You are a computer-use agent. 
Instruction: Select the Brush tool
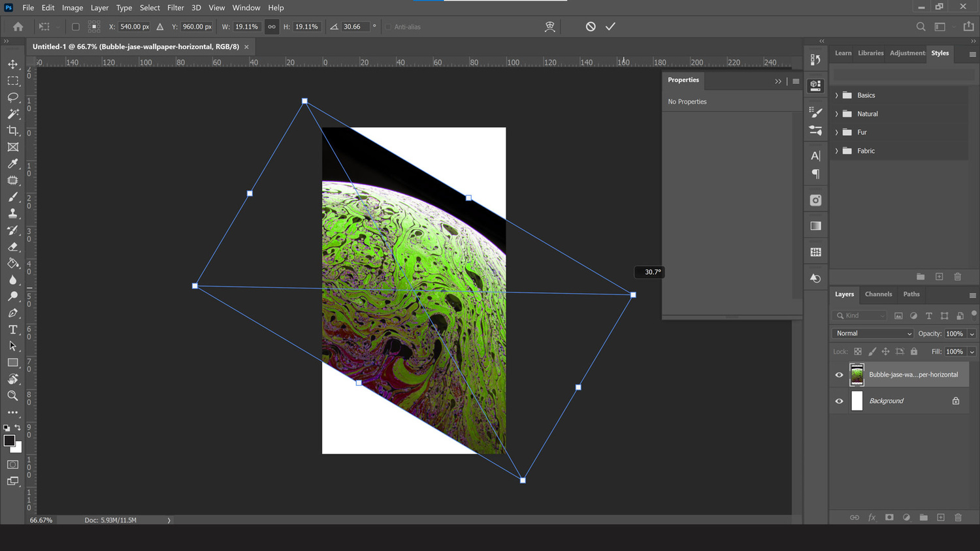click(x=12, y=197)
